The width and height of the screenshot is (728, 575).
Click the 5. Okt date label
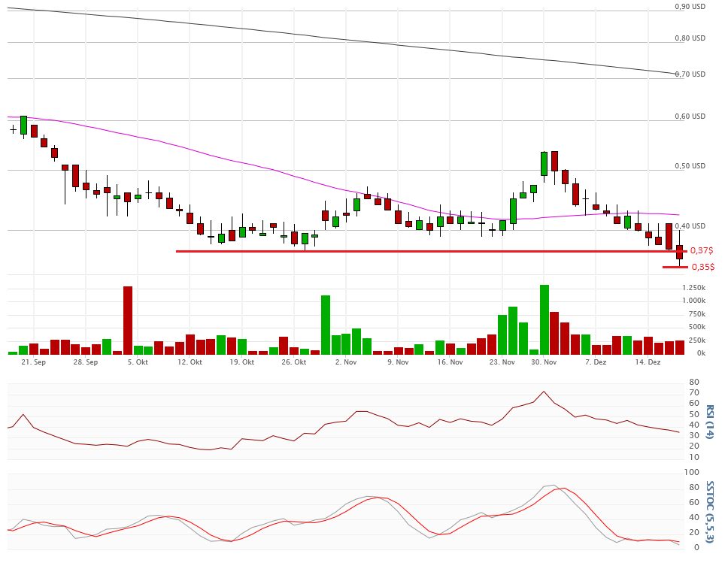(138, 362)
